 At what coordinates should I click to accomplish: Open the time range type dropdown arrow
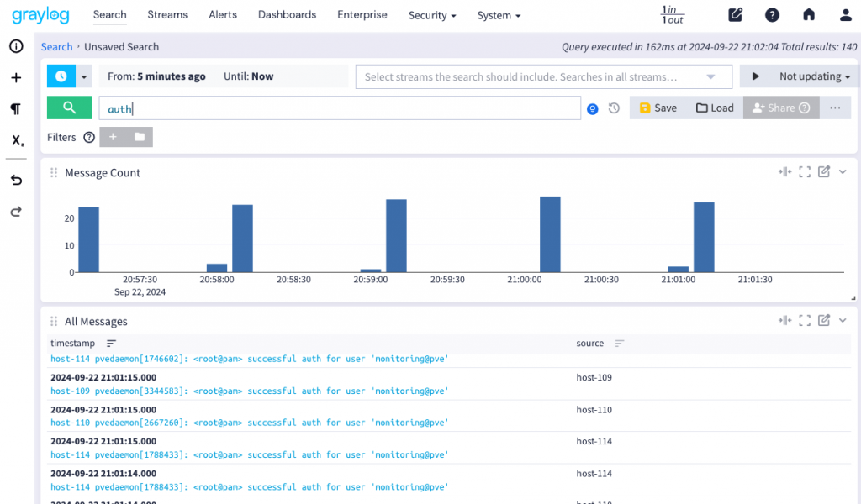tap(84, 76)
